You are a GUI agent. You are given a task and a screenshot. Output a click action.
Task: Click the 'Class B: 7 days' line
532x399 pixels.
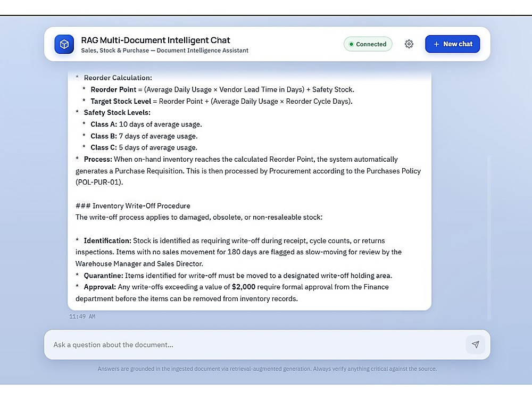coord(144,136)
